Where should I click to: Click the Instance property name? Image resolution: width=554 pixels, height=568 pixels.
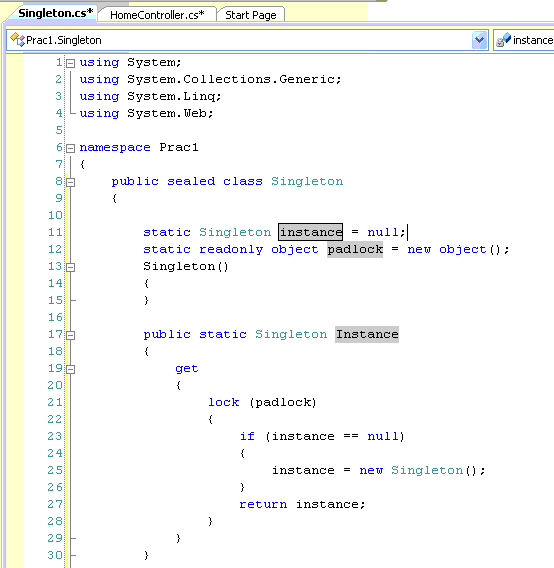(x=367, y=334)
